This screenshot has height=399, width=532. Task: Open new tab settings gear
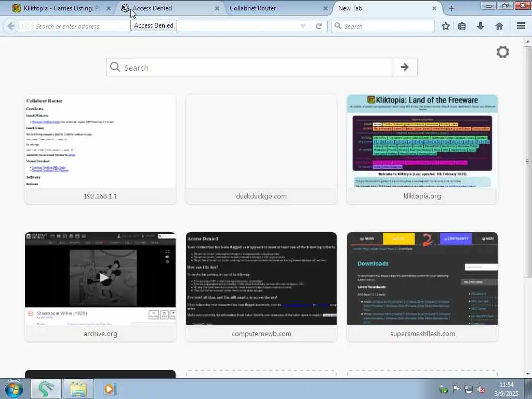tap(503, 52)
